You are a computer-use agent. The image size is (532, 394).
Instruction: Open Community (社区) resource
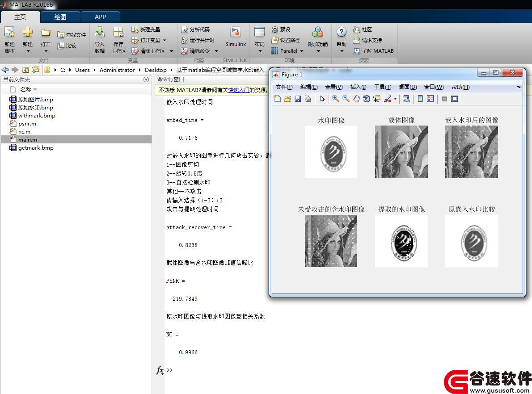(363, 29)
